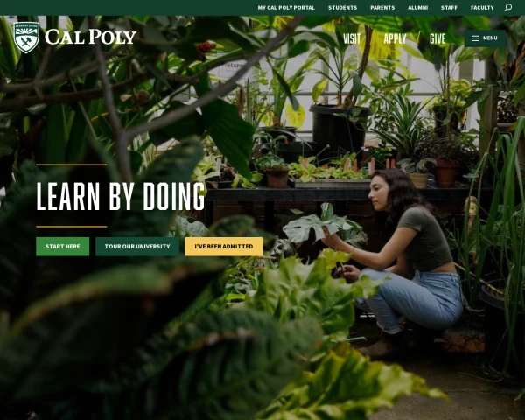Image resolution: width=525 pixels, height=420 pixels.
Task: Click the Cal Poly wordmark text
Action: tap(90, 37)
